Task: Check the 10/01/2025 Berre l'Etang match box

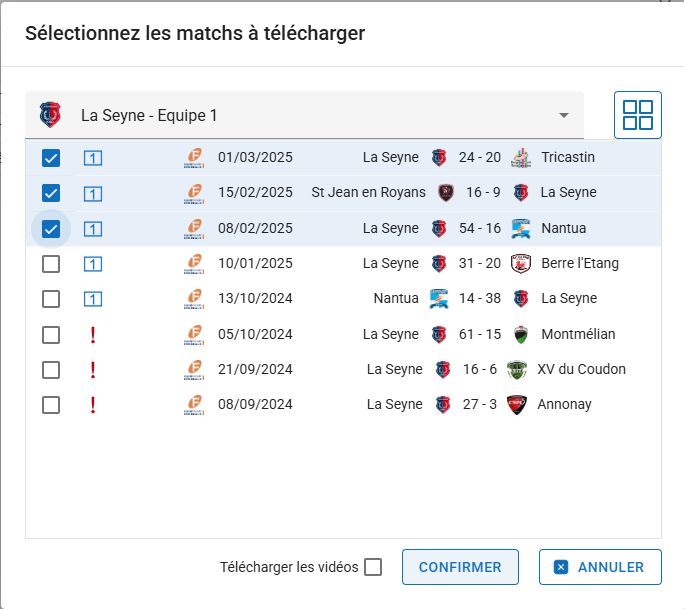Action: [51, 264]
